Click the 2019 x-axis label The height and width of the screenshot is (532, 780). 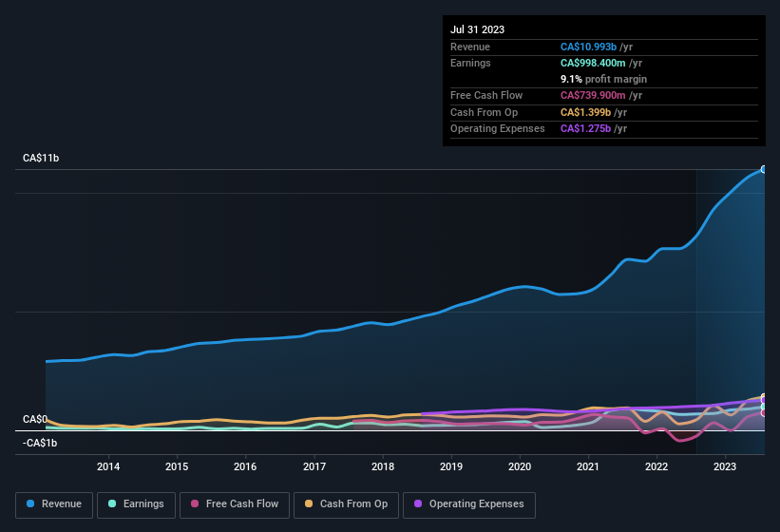tap(451, 466)
